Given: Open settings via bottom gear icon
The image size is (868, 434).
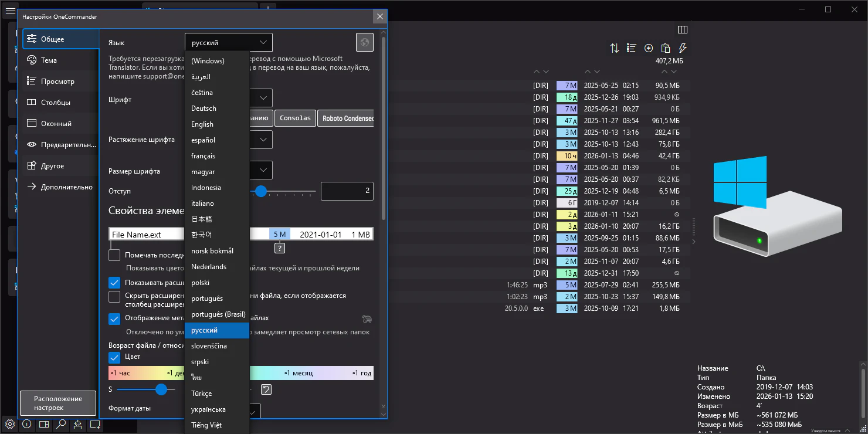Looking at the screenshot, I should coord(10,424).
